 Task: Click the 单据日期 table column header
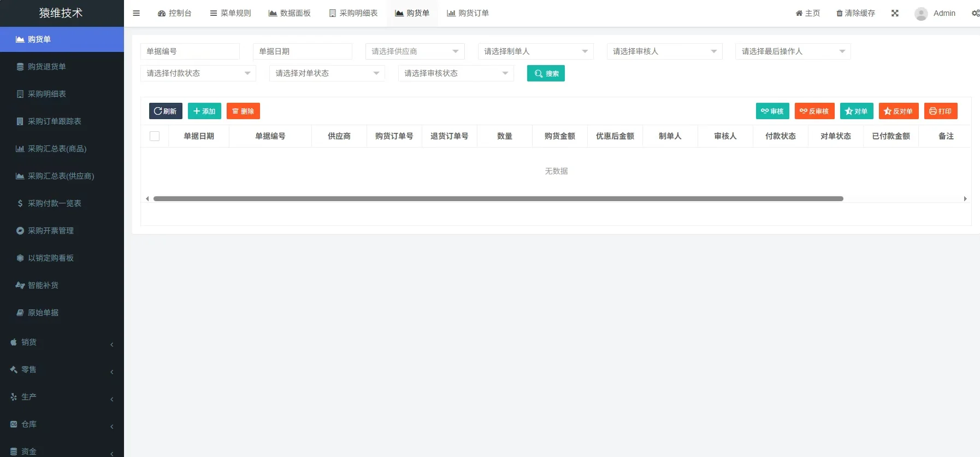199,136
